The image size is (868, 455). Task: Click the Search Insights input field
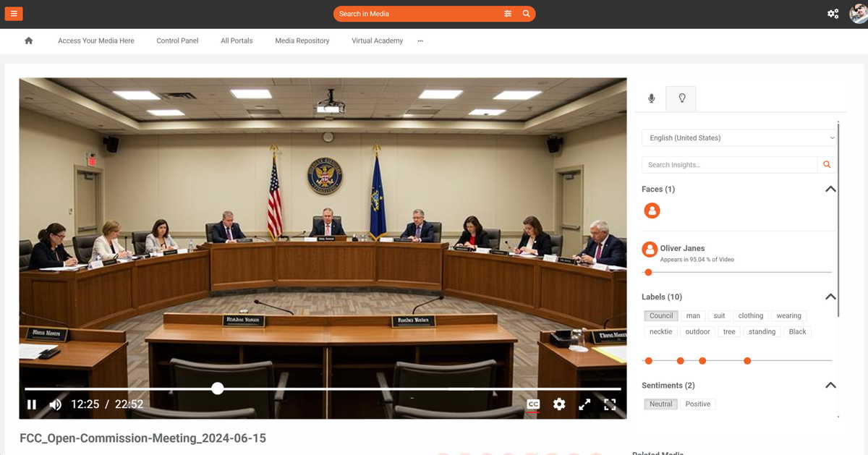click(729, 165)
